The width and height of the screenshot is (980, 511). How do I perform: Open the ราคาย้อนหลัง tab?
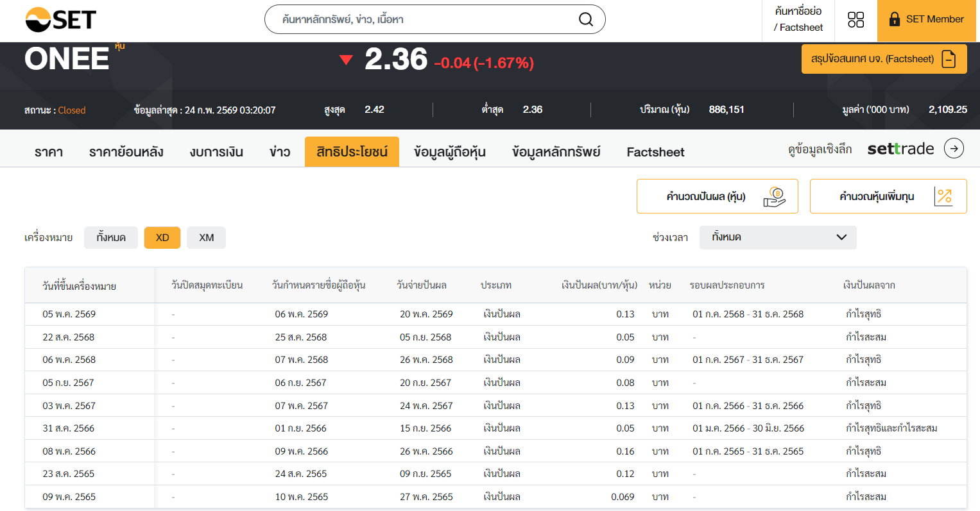point(126,152)
